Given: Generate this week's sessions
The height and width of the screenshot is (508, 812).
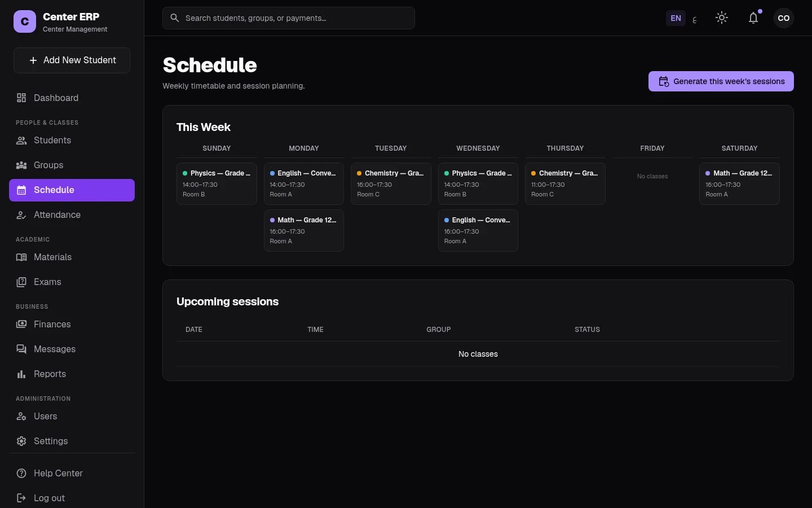Looking at the screenshot, I should pyautogui.click(x=721, y=81).
